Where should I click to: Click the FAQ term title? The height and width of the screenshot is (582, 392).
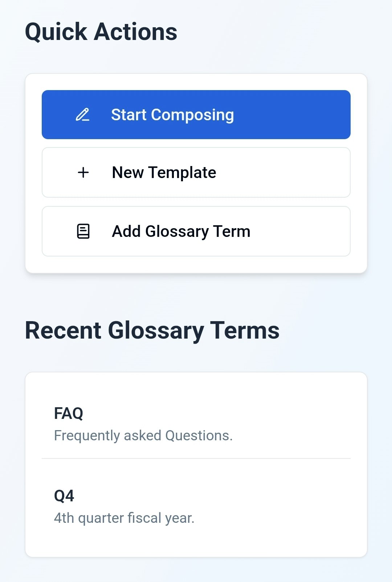coord(69,413)
